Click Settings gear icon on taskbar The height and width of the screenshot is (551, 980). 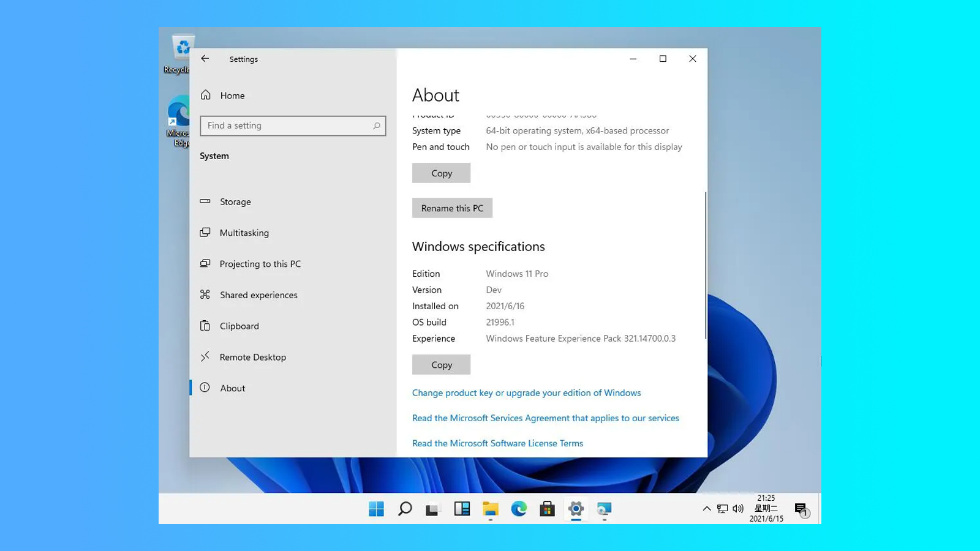coord(576,509)
